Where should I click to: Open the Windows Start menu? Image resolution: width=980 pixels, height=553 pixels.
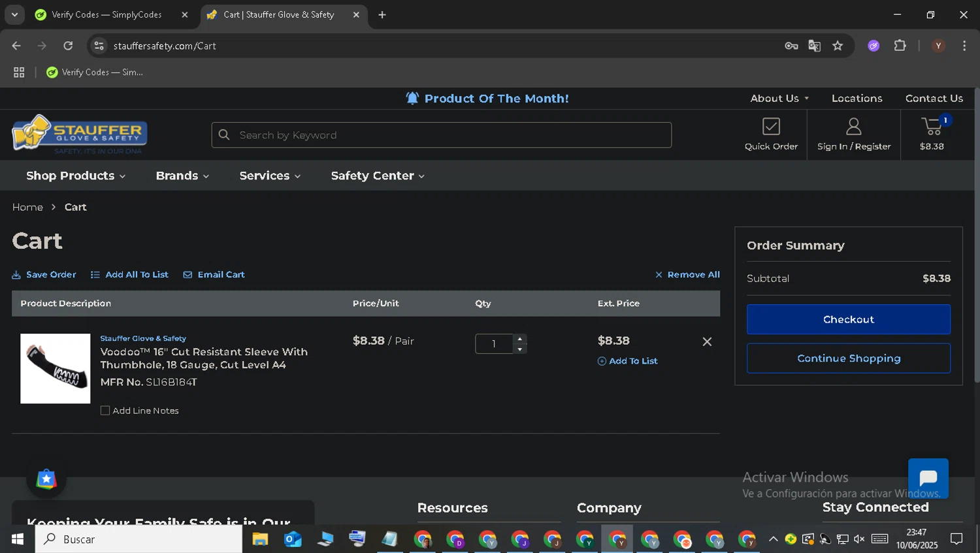[x=18, y=539]
